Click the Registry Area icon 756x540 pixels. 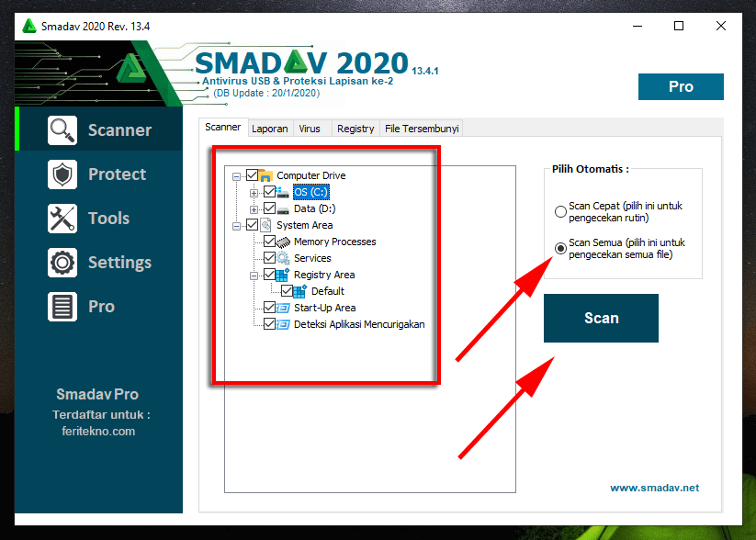(x=283, y=275)
